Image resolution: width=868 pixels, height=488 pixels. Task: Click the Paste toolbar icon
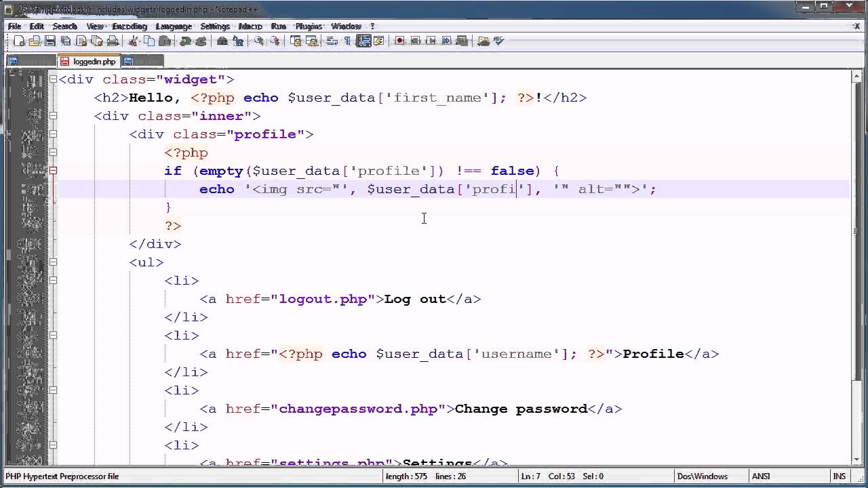[x=165, y=41]
